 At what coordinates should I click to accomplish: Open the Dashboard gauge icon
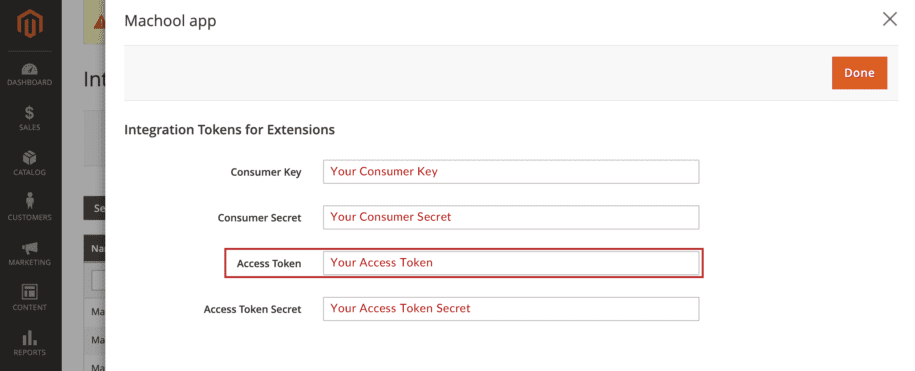(30, 69)
